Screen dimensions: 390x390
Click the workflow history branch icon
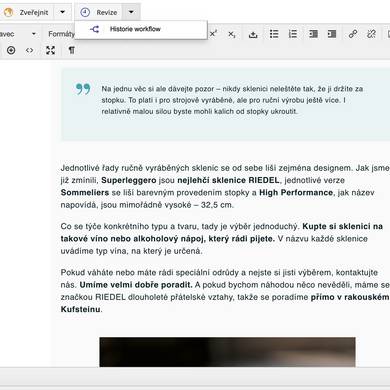point(94,29)
